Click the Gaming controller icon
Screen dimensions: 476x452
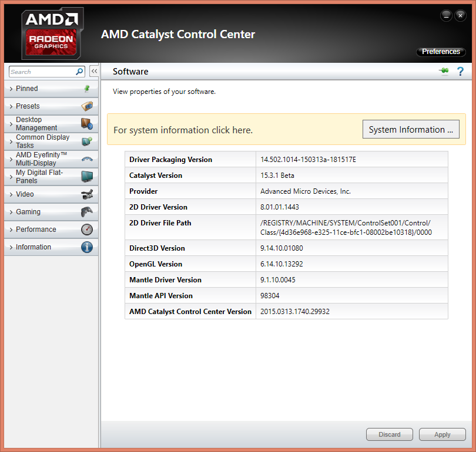pos(87,212)
